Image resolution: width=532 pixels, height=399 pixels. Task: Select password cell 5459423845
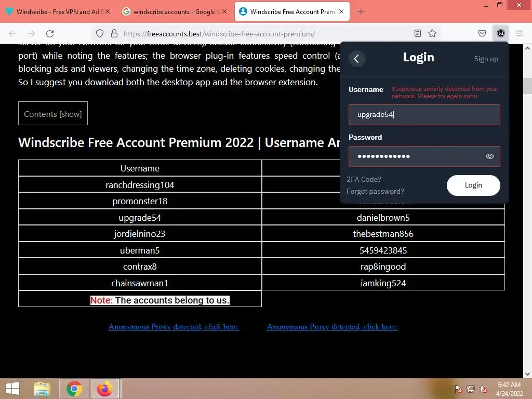383,250
